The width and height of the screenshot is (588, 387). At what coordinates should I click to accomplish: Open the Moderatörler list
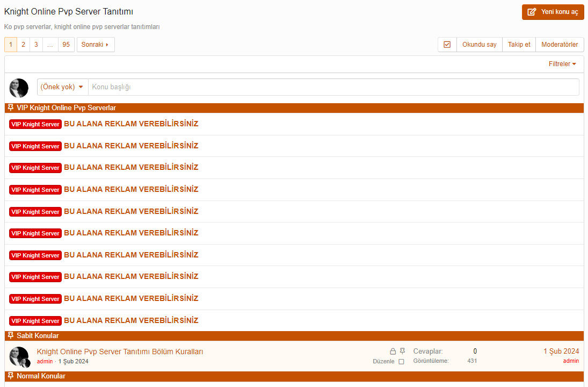click(x=560, y=45)
